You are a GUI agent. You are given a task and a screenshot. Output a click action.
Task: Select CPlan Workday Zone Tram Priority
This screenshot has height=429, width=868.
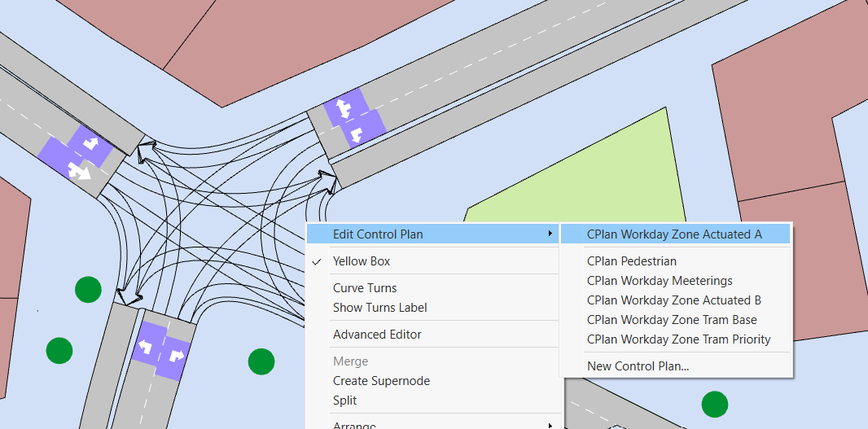[678, 339]
